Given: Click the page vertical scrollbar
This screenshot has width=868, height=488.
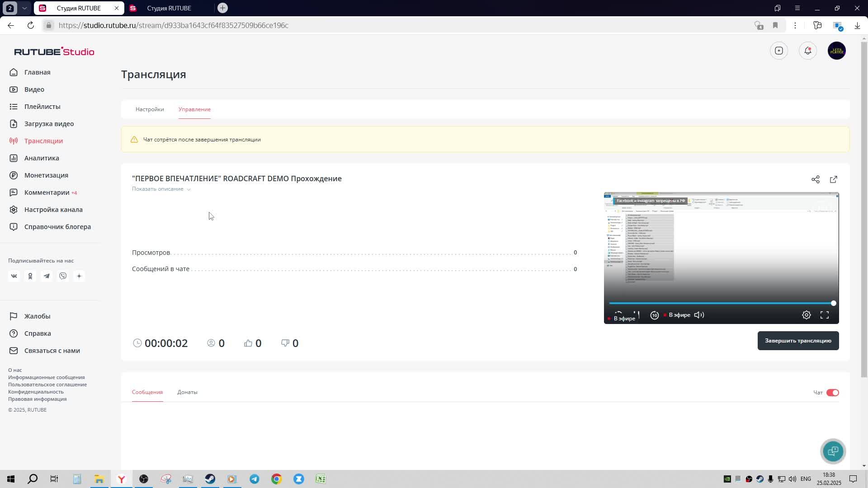Looking at the screenshot, I should (x=864, y=210).
